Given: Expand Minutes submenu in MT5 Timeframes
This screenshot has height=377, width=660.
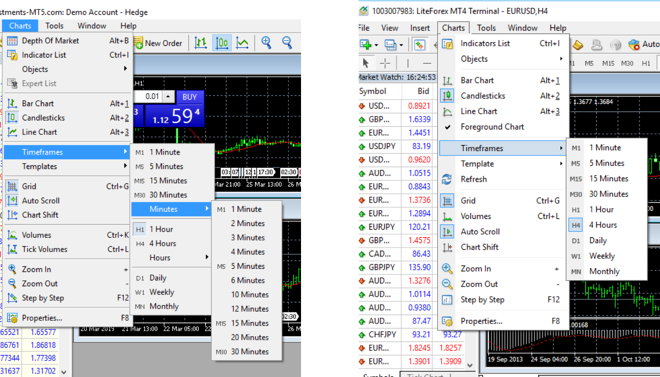Looking at the screenshot, I should 171,210.
